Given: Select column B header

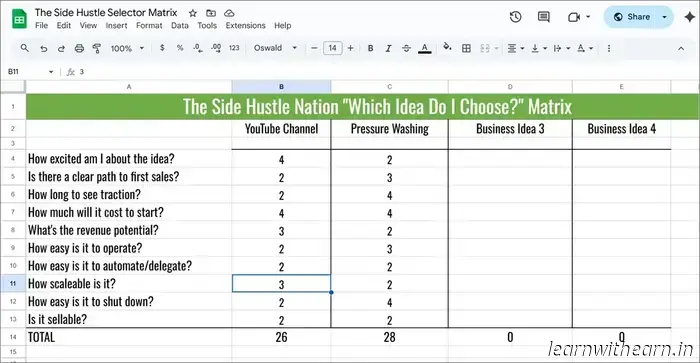Looking at the screenshot, I should pos(281,87).
